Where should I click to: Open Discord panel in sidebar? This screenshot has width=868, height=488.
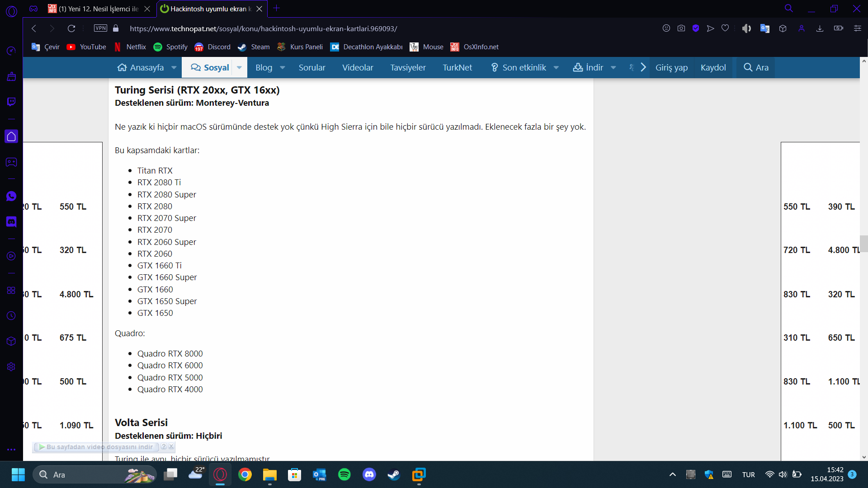click(11, 221)
